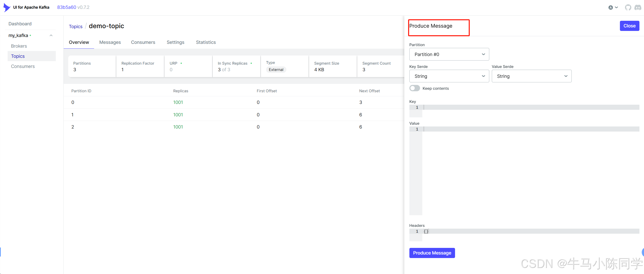Click the 83b5a60 commit link
The width and height of the screenshot is (644, 274).
pos(66,7)
